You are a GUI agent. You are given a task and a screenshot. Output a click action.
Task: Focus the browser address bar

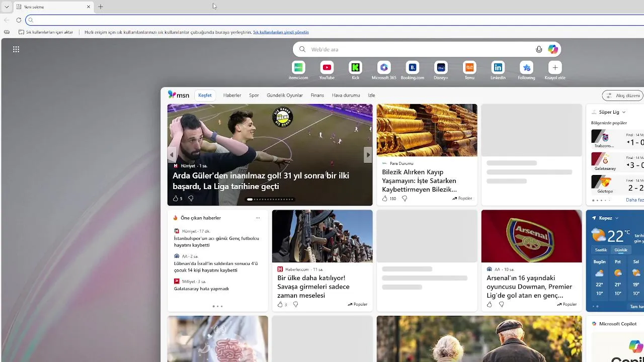click(x=335, y=20)
